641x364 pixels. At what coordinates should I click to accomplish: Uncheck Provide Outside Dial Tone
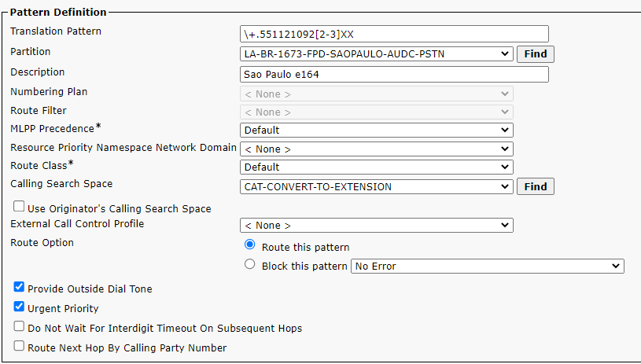point(19,288)
